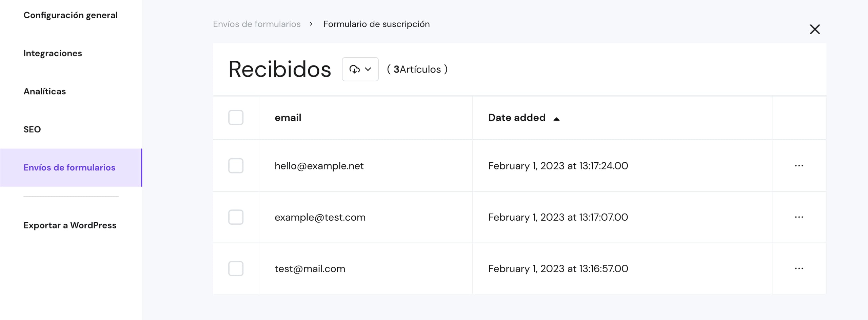Open Configuración general settings

tap(71, 15)
